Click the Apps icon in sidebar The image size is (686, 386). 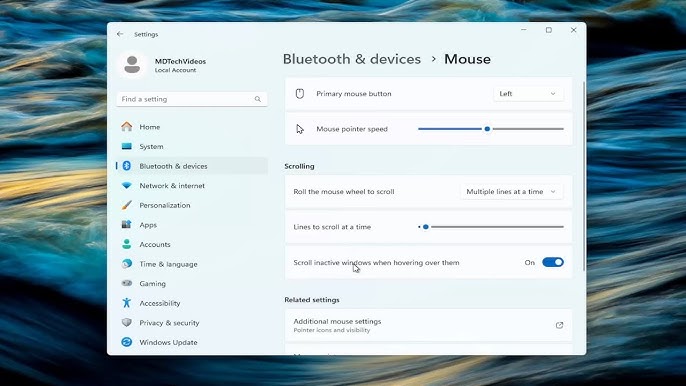pos(127,225)
